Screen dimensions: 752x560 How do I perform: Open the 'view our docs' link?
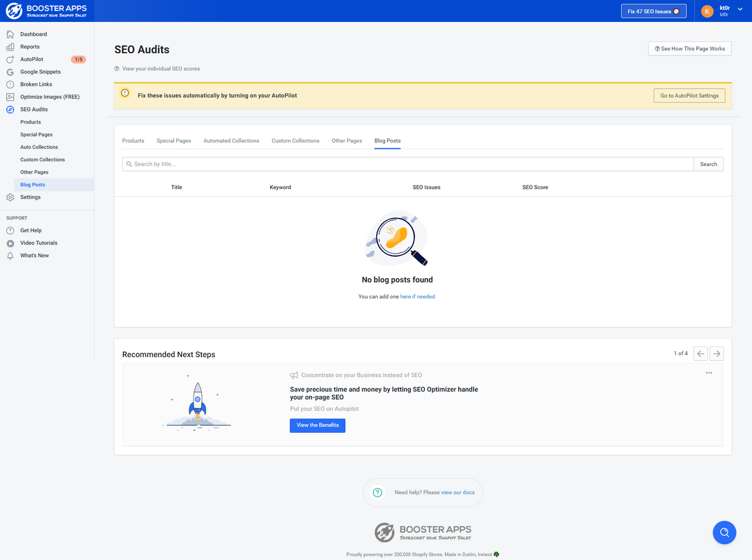[458, 493]
